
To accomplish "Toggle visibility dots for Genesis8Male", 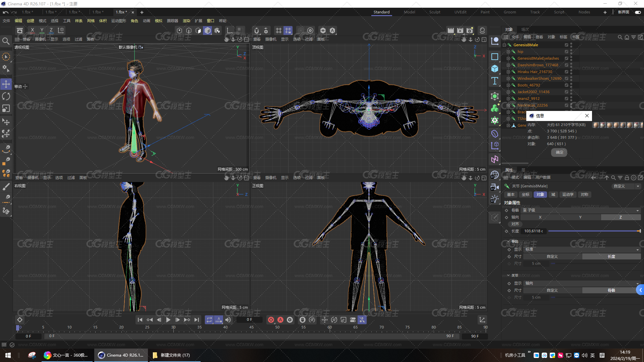I will click(x=571, y=45).
